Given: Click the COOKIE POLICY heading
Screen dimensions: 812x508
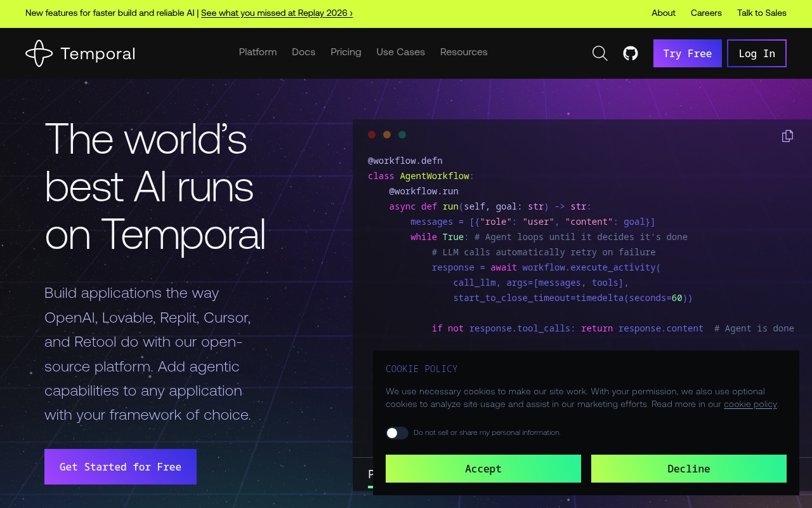Looking at the screenshot, I should [421, 369].
